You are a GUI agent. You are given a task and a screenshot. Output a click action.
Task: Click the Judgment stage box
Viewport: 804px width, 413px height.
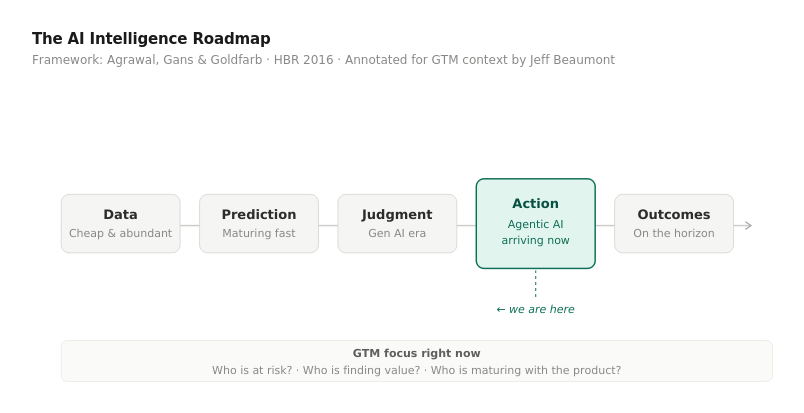pos(397,223)
